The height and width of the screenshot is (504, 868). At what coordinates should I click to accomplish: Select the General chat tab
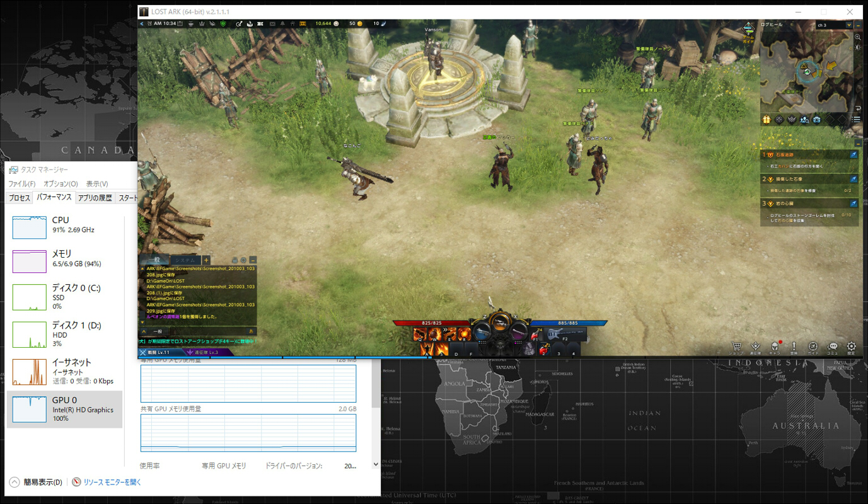[x=154, y=260]
